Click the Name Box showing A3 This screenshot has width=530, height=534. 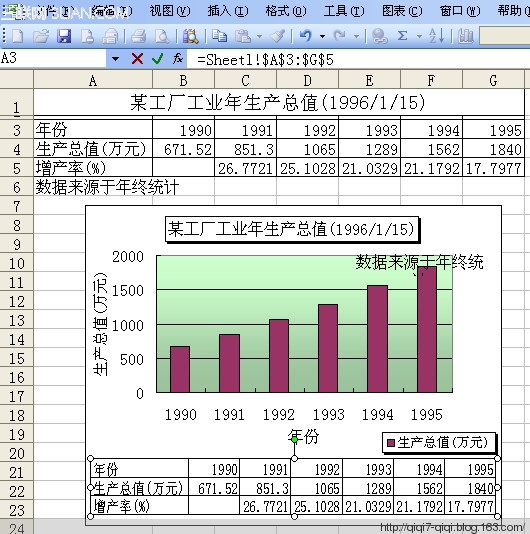point(53,59)
